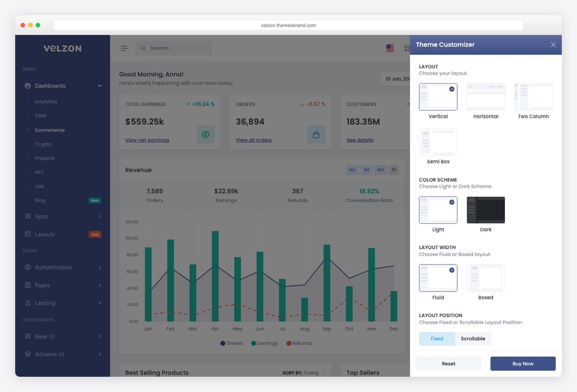Click View net earnings link

pyautogui.click(x=147, y=140)
